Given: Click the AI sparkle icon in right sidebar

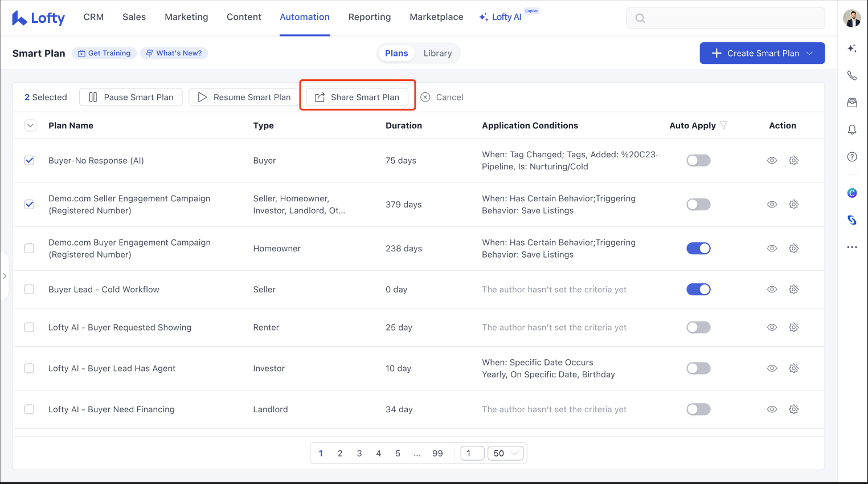Looking at the screenshot, I should point(852,48).
